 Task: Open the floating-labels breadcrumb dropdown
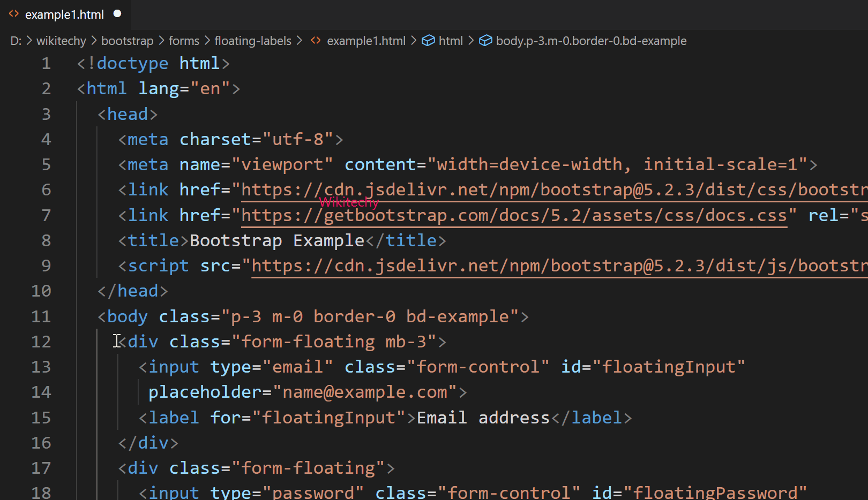point(253,40)
